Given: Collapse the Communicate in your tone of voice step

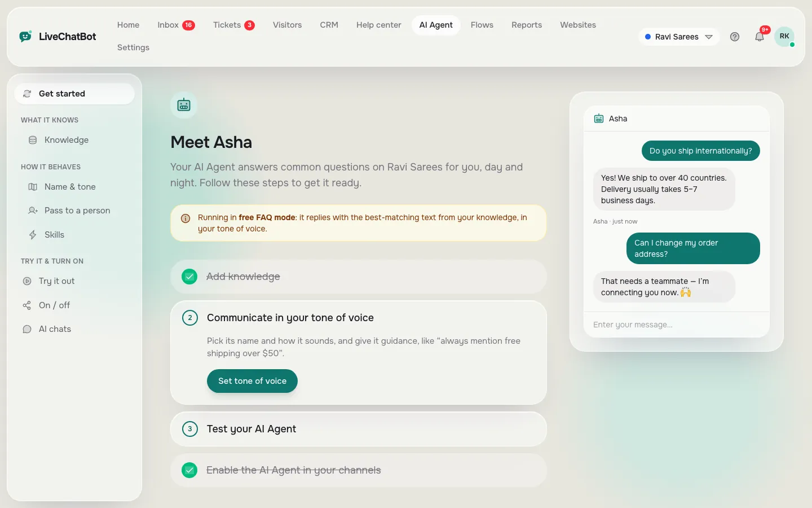Looking at the screenshot, I should pyautogui.click(x=359, y=318).
